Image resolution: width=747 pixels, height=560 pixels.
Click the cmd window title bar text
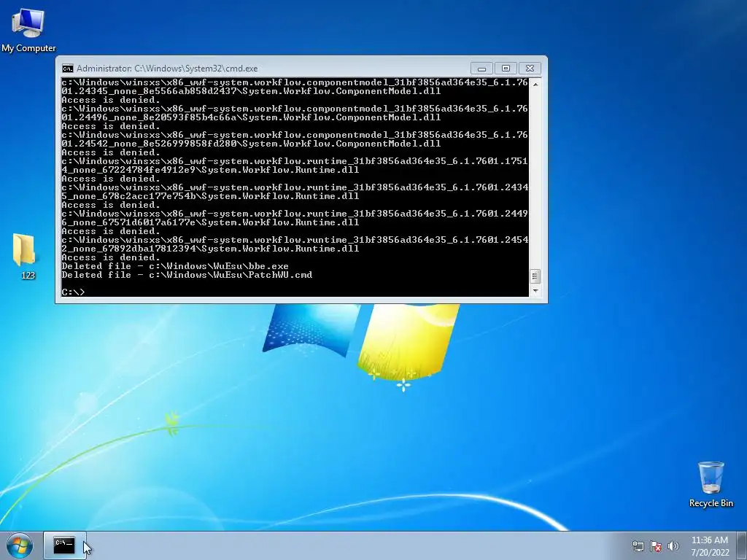167,69
